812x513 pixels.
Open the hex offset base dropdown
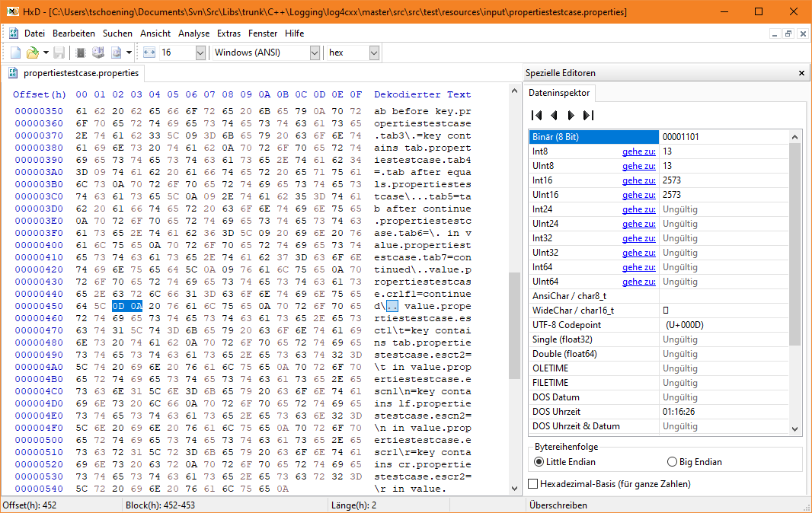click(x=374, y=53)
